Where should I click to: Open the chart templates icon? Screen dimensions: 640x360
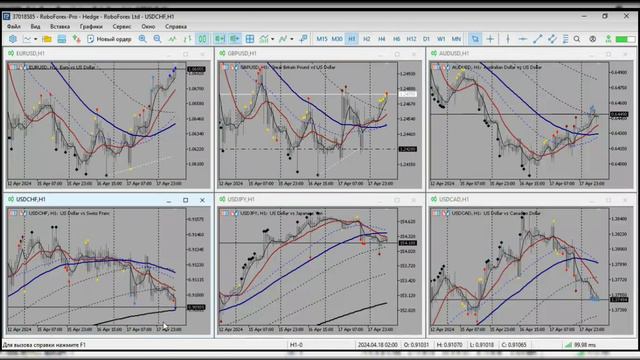[283, 39]
